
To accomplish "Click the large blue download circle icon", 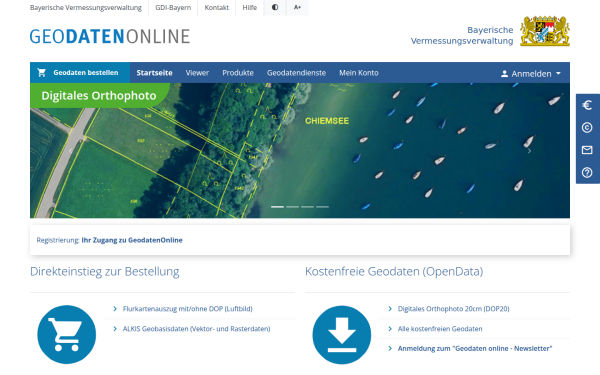I will click(x=342, y=335).
